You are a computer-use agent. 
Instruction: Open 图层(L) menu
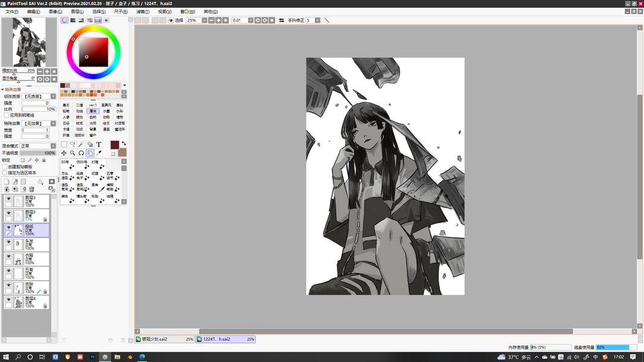coord(77,11)
